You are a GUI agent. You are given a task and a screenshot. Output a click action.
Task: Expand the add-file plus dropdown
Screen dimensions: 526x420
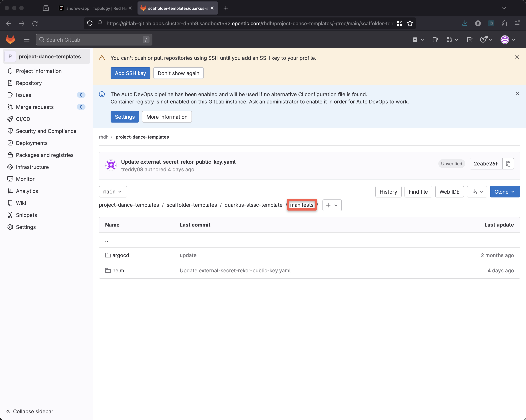[332, 205]
